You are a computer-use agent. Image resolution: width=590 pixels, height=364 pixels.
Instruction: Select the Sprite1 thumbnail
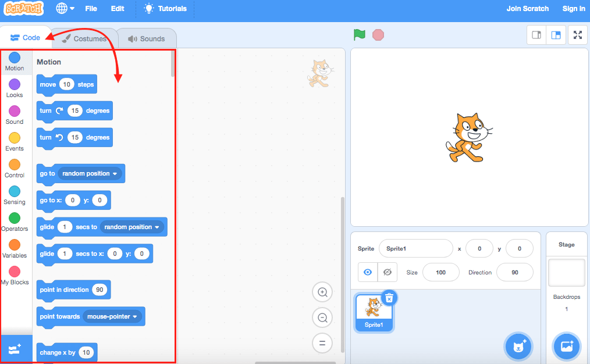point(374,313)
